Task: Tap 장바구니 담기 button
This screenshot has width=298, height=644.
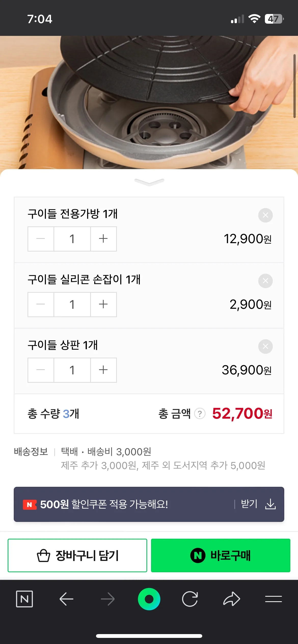Action: (77, 555)
